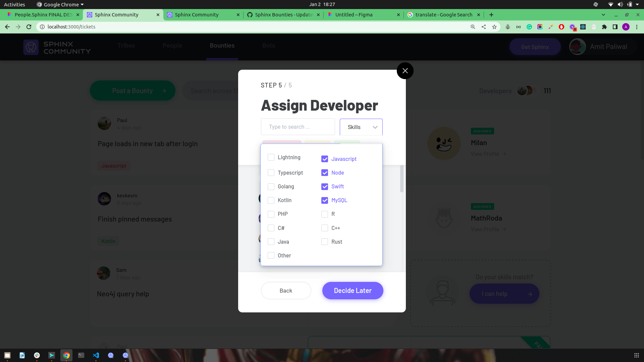Viewport: 644px width, 362px height.
Task: Click the Type to search field
Action: tap(298, 127)
